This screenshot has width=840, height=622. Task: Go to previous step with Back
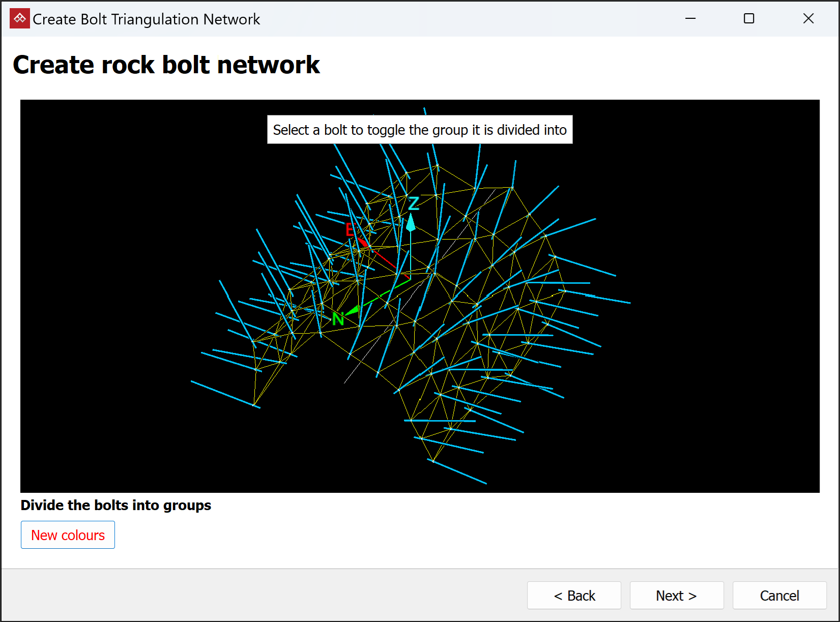click(574, 595)
